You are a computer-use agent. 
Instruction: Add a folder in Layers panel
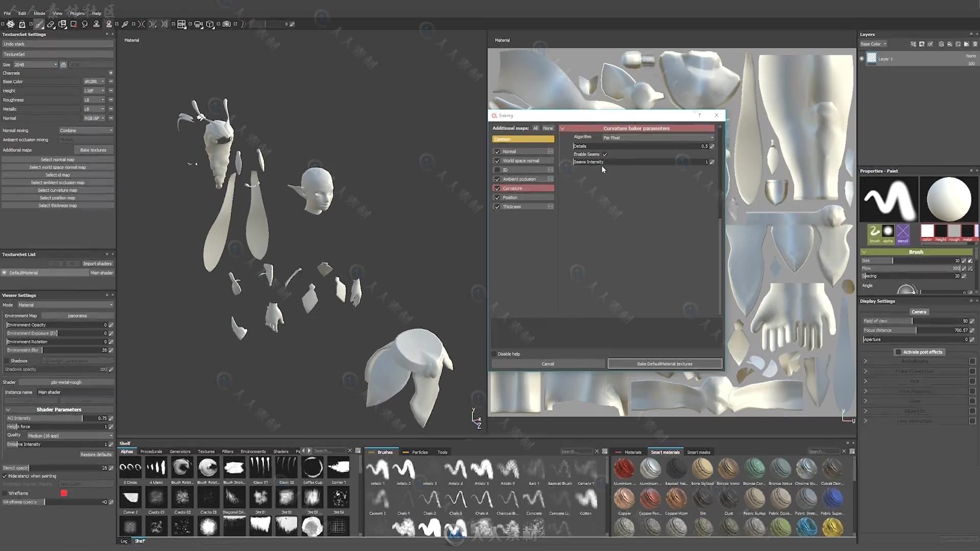(966, 44)
